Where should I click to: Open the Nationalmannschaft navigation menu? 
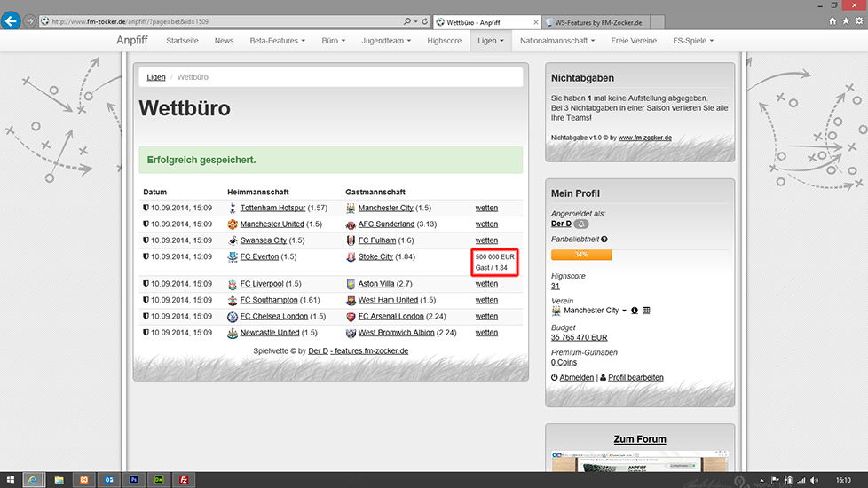(558, 41)
